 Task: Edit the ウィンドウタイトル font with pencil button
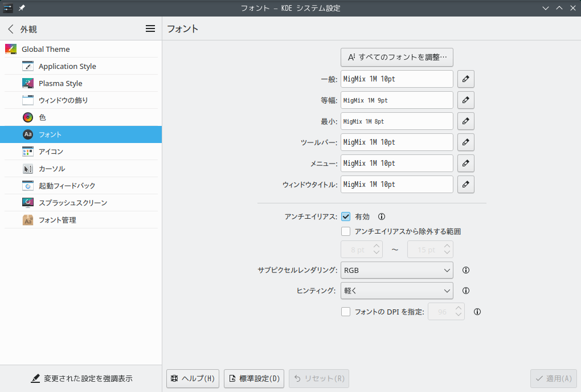(466, 185)
